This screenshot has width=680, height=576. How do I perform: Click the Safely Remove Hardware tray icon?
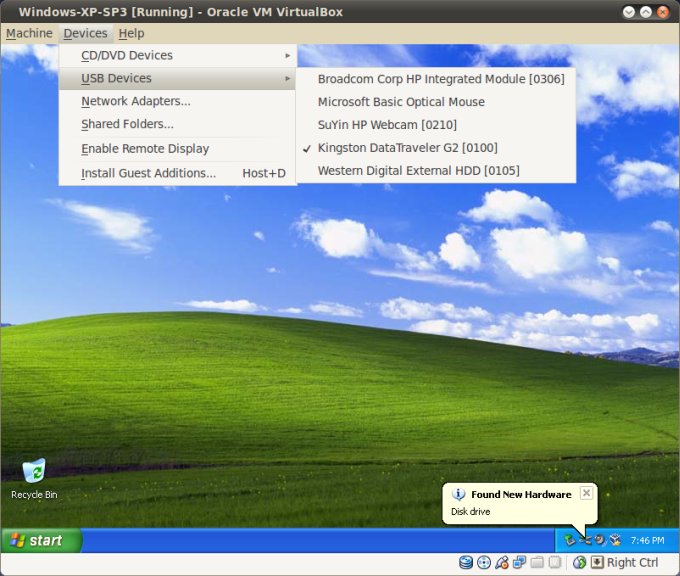click(x=569, y=540)
